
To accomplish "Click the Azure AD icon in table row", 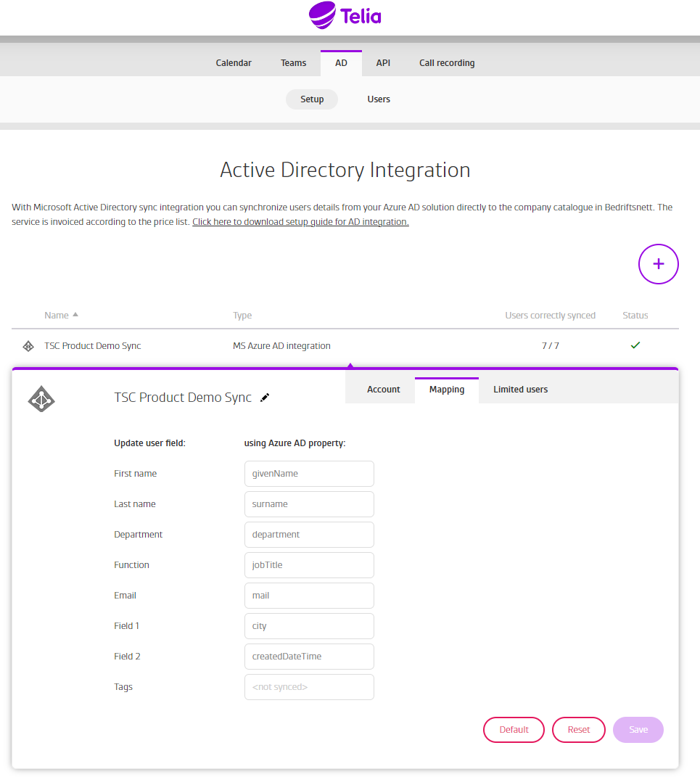I will [x=28, y=346].
